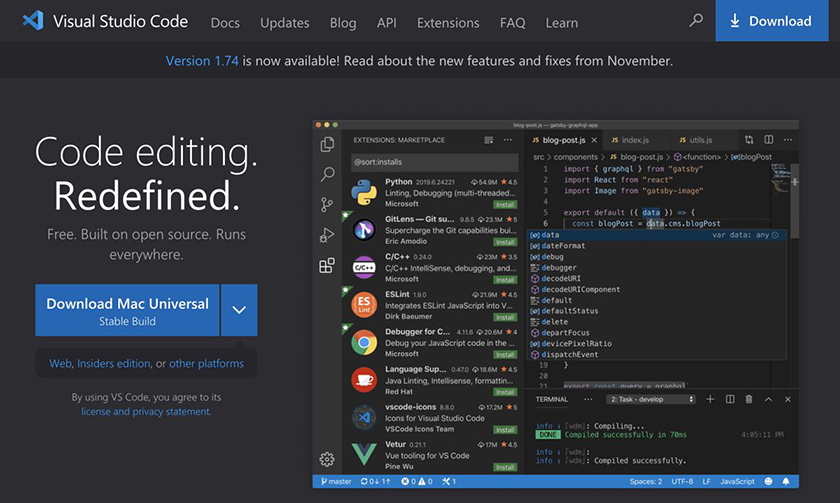840x503 pixels.
Task: Open editor more actions ellipsis
Action: (788, 140)
